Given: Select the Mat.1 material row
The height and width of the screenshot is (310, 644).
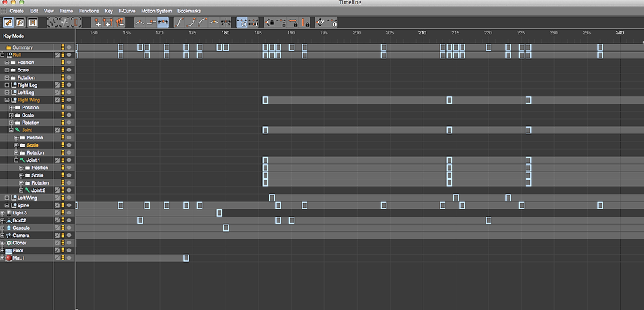Looking at the screenshot, I should pos(18,258).
